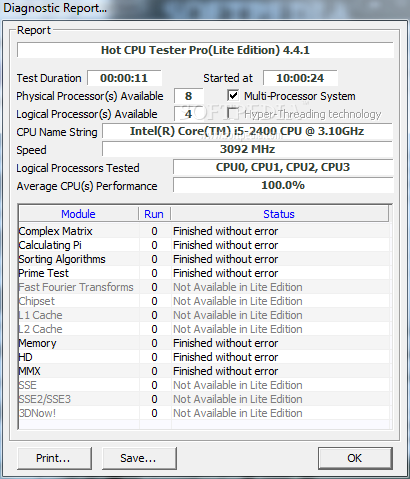
Task: Select the Physical Processors value 8
Action: [x=188, y=96]
